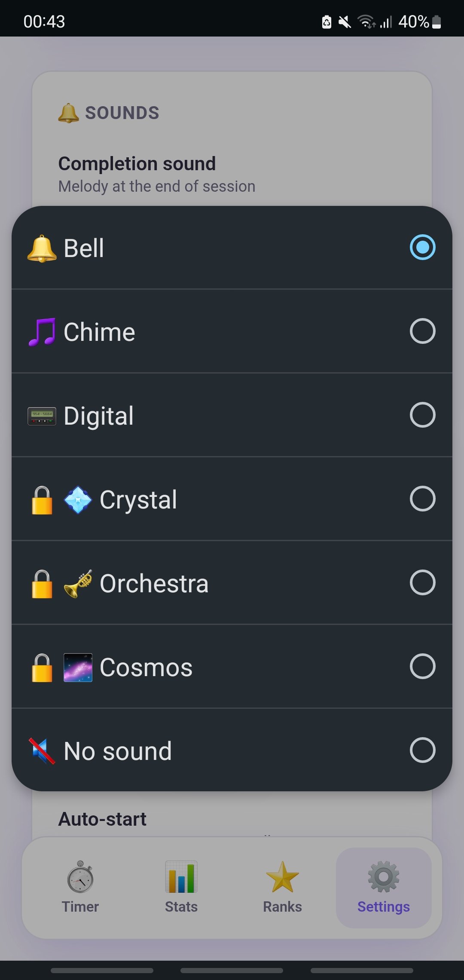
Task: Tap the Auto-start setting label
Action: [x=102, y=819]
